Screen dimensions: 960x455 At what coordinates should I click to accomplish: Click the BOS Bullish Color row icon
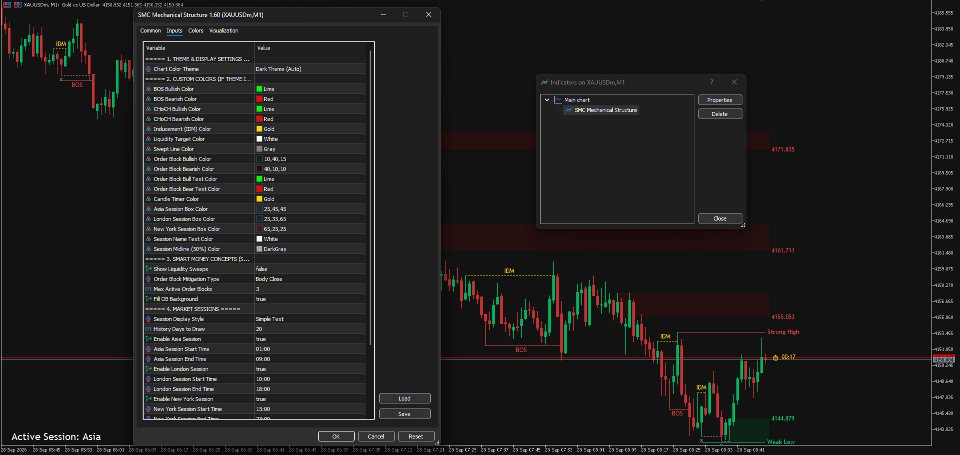(148, 89)
